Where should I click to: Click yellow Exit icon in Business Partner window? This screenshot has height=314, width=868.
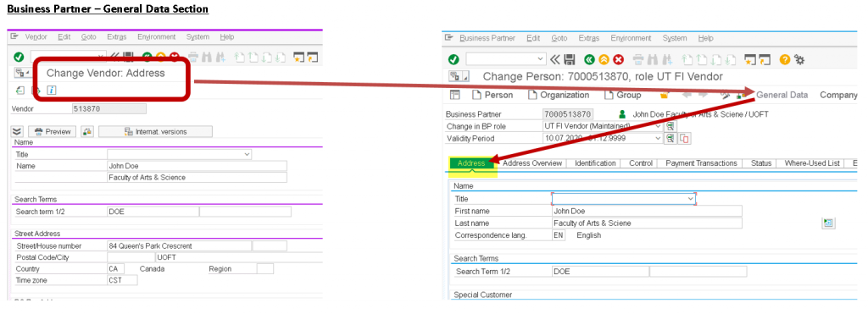click(x=604, y=60)
